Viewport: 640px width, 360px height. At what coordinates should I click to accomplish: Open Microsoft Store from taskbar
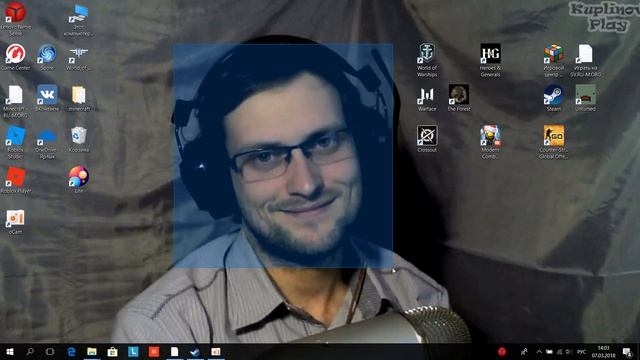(x=113, y=351)
